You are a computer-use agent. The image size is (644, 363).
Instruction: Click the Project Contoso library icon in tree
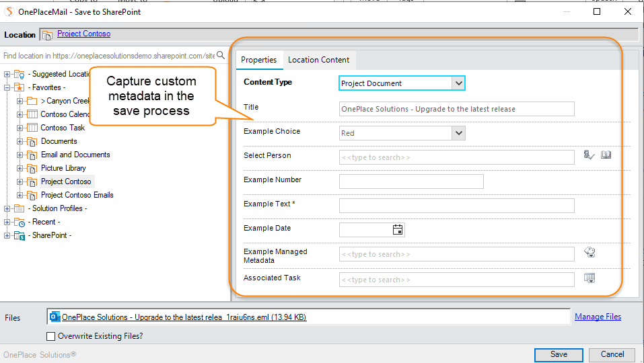pyautogui.click(x=32, y=182)
